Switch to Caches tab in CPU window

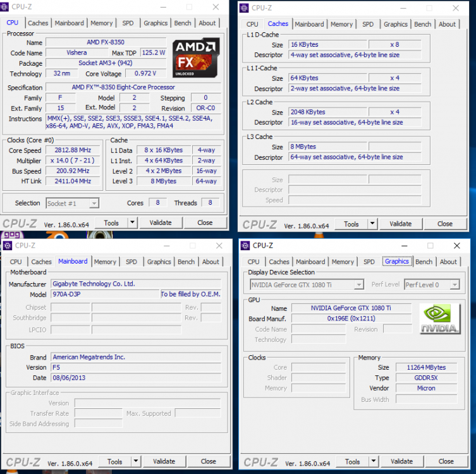(38, 23)
